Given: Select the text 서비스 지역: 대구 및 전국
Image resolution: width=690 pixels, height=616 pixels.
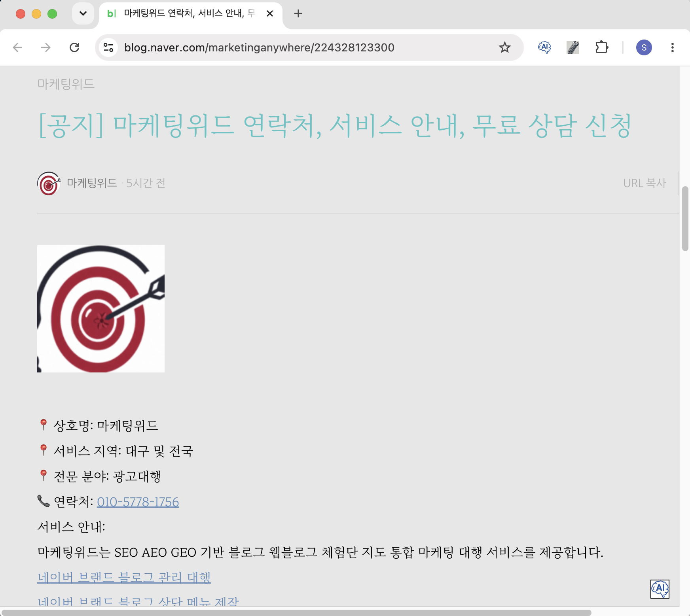Looking at the screenshot, I should [x=123, y=451].
